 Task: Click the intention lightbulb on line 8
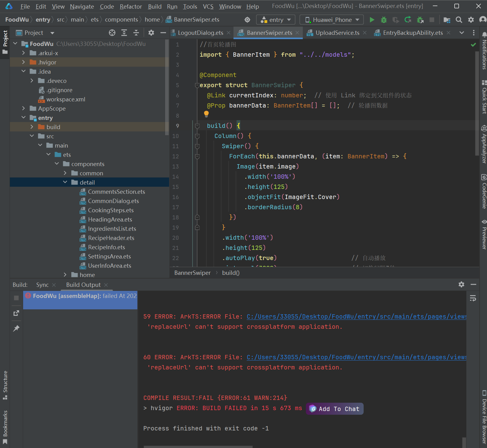point(206,114)
